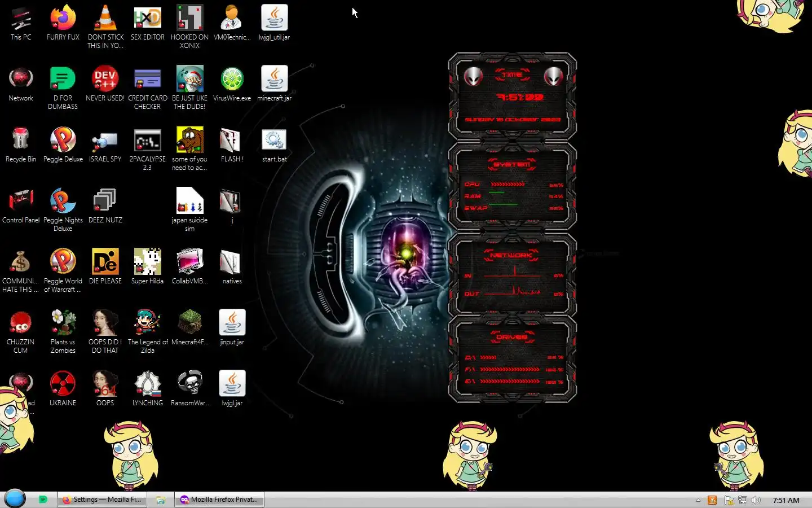Click the orange system tray icon
The width and height of the screenshot is (812, 508).
[712, 500]
